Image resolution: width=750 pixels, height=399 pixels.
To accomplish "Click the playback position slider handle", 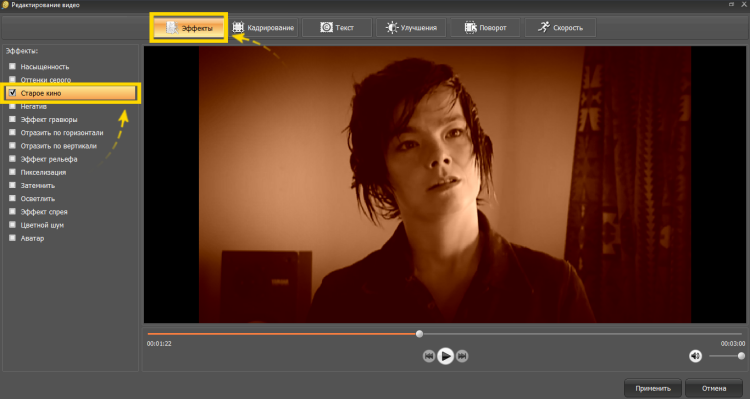I will coord(419,334).
